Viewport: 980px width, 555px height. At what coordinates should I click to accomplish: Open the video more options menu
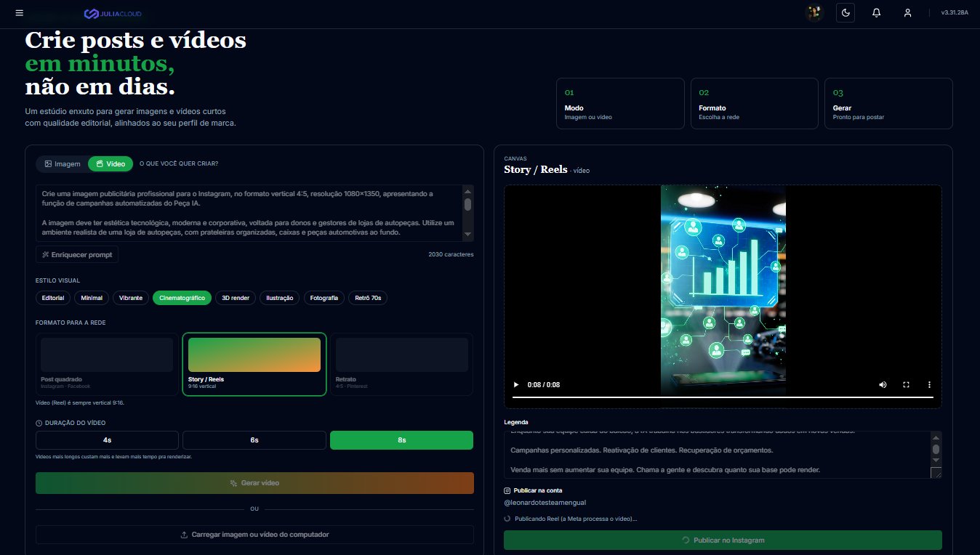click(929, 384)
